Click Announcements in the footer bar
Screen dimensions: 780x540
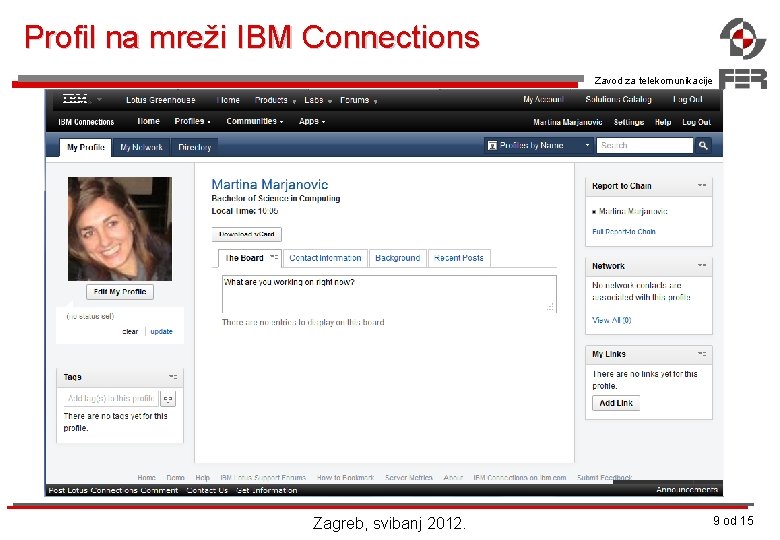686,490
